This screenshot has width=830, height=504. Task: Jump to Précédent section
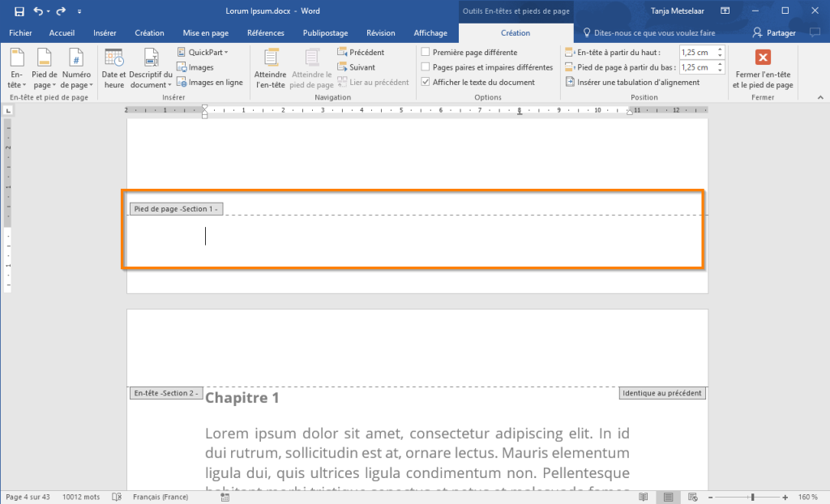coord(361,53)
